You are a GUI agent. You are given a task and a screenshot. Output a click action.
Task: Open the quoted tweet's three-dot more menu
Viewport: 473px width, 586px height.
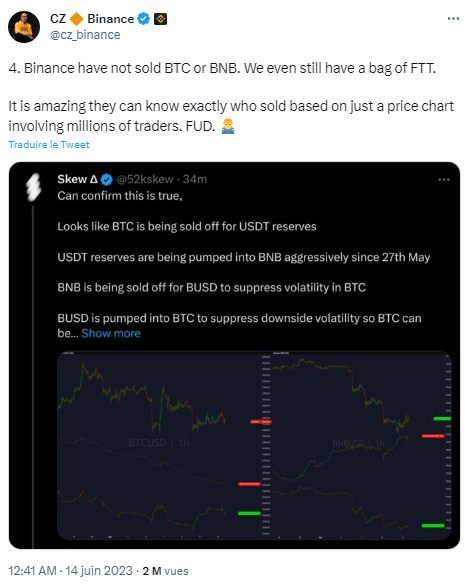coord(443,180)
